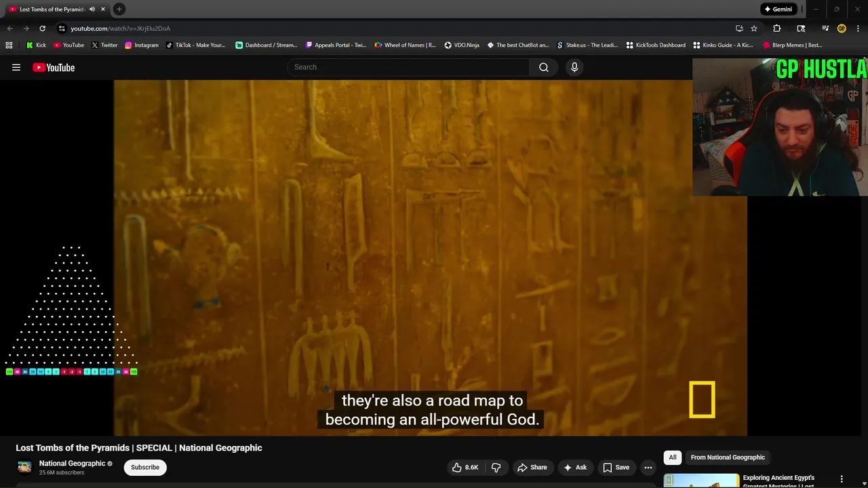Open the Instagram bookmark
The image size is (868, 488).
click(141, 45)
